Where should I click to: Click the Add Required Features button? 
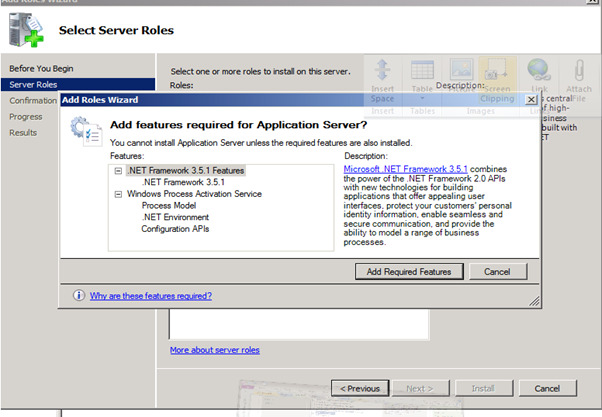409,271
